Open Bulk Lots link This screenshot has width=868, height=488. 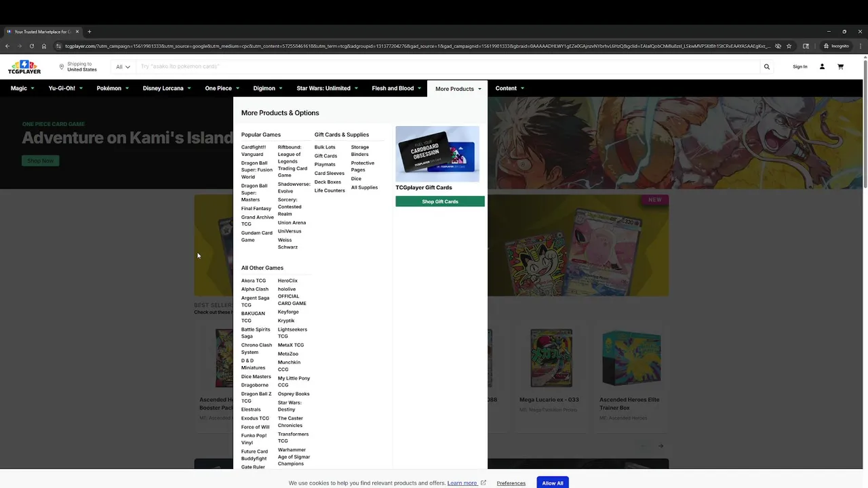325,147
